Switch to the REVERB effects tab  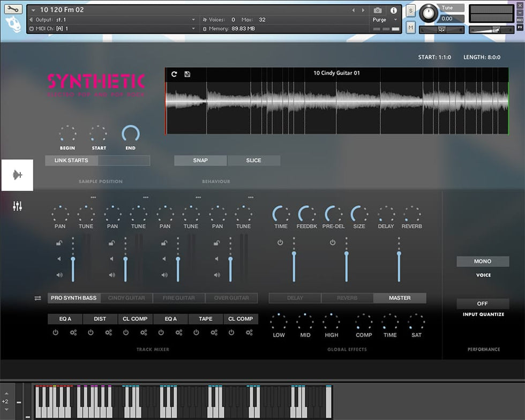pos(347,298)
